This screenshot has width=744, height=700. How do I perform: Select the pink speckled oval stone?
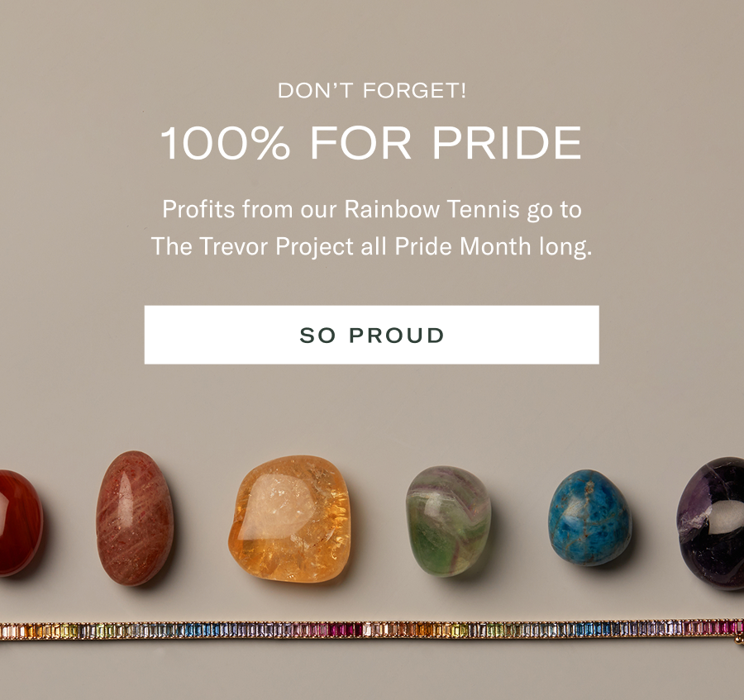coord(135,518)
